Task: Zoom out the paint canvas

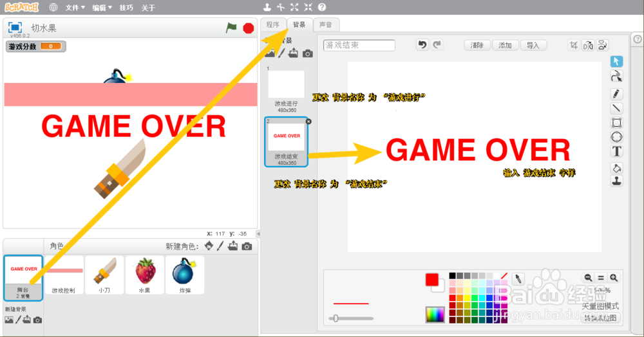Action: click(x=588, y=278)
